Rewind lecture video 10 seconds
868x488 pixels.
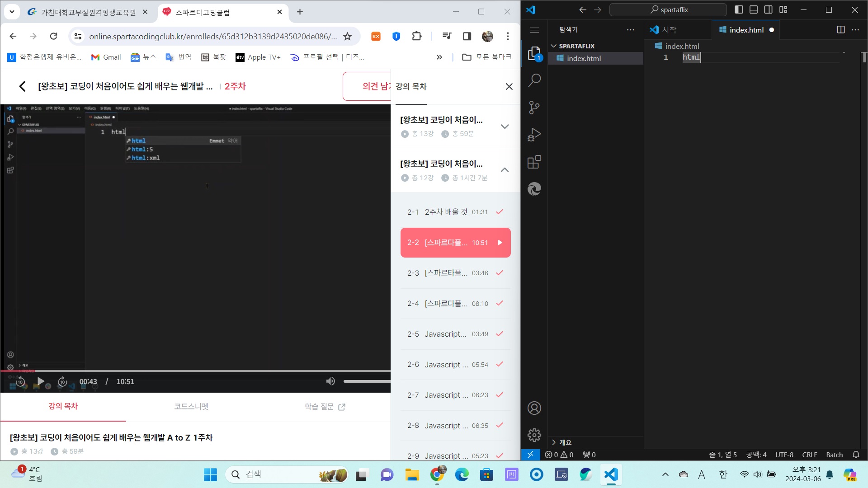click(20, 381)
